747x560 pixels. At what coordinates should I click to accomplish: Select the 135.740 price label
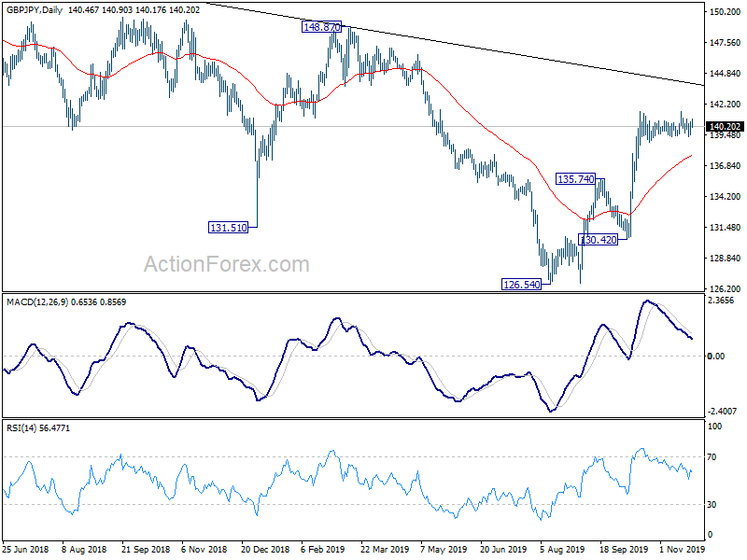(576, 179)
